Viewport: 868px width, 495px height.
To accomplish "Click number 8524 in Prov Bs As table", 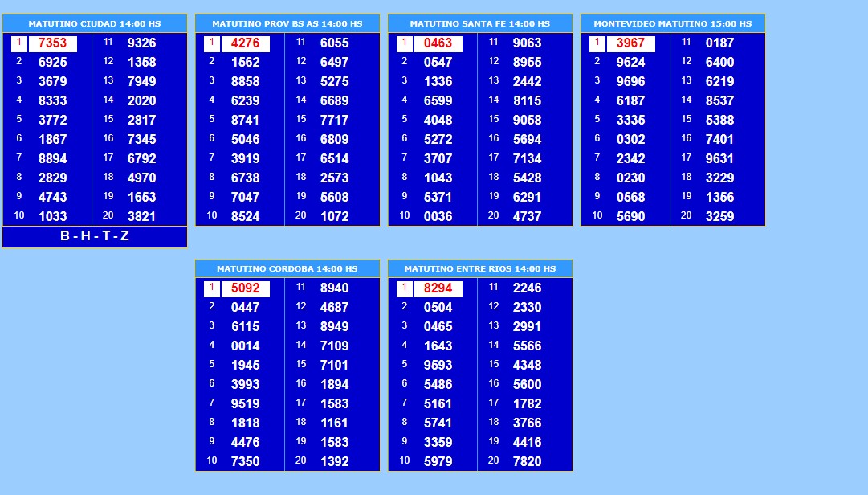I will (x=246, y=216).
